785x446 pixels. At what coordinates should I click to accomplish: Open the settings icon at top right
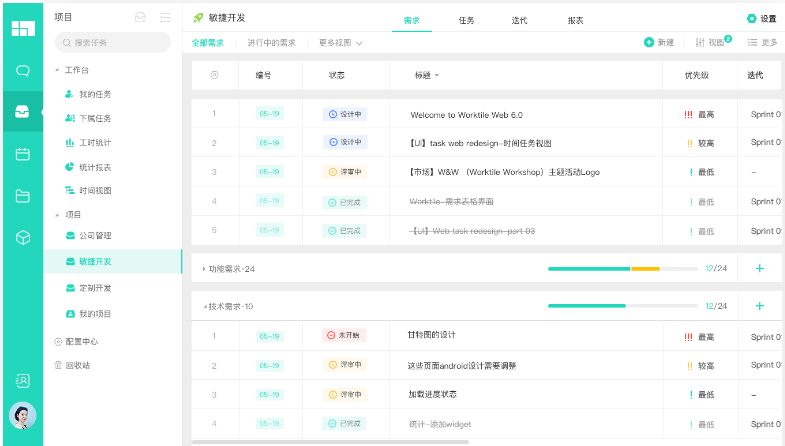click(x=752, y=18)
